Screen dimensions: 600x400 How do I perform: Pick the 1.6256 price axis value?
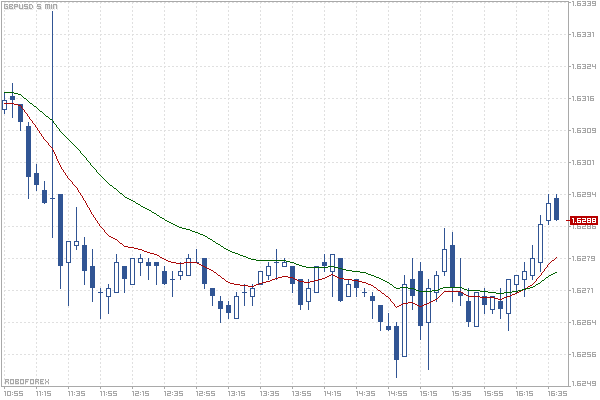(584, 354)
